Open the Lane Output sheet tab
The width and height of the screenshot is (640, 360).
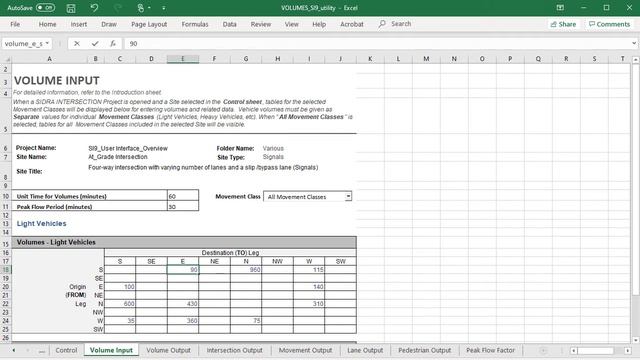click(x=365, y=350)
